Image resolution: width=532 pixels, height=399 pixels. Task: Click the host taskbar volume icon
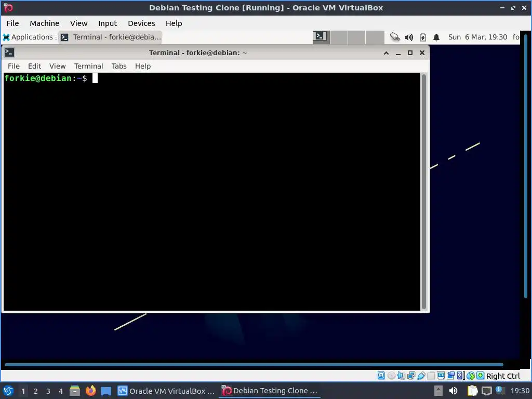pos(453,391)
